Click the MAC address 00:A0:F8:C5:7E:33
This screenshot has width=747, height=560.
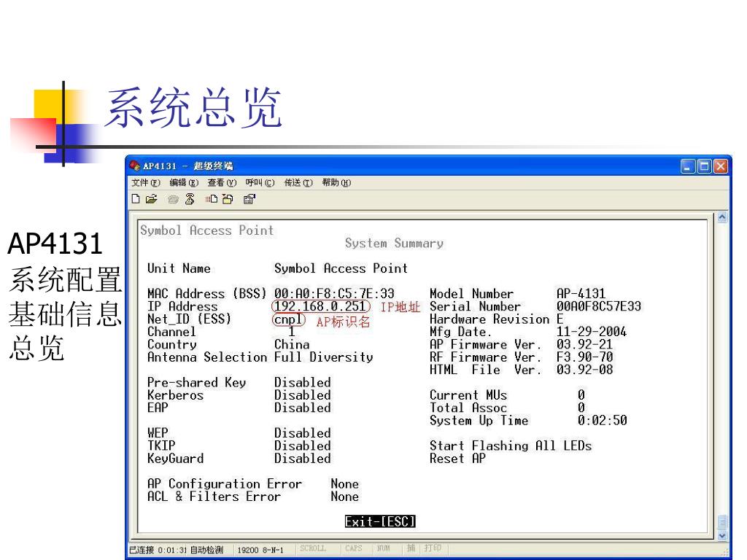click(x=334, y=293)
